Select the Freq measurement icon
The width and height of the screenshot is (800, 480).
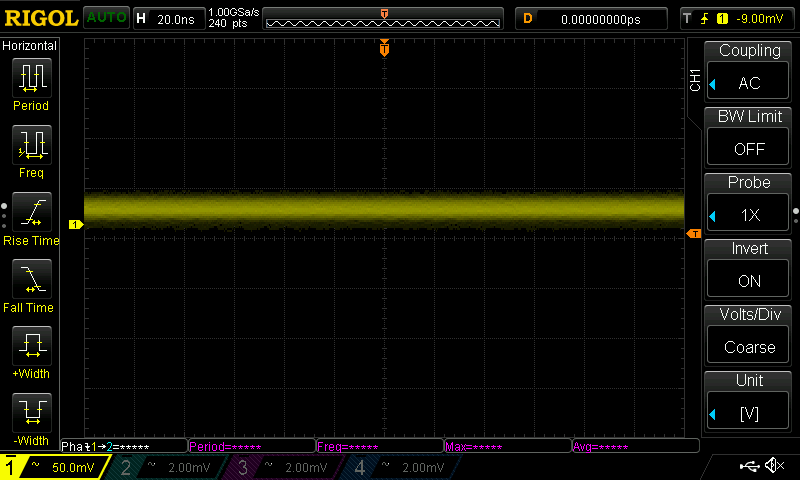32,144
